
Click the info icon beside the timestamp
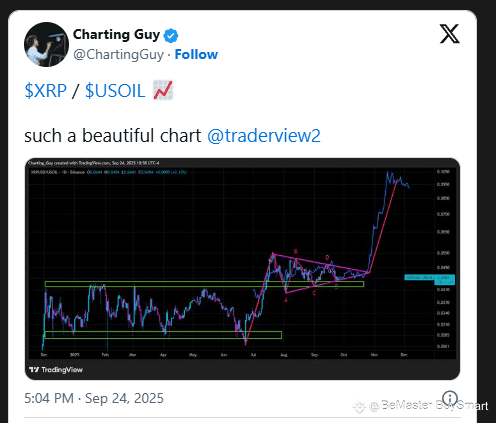[x=450, y=398]
